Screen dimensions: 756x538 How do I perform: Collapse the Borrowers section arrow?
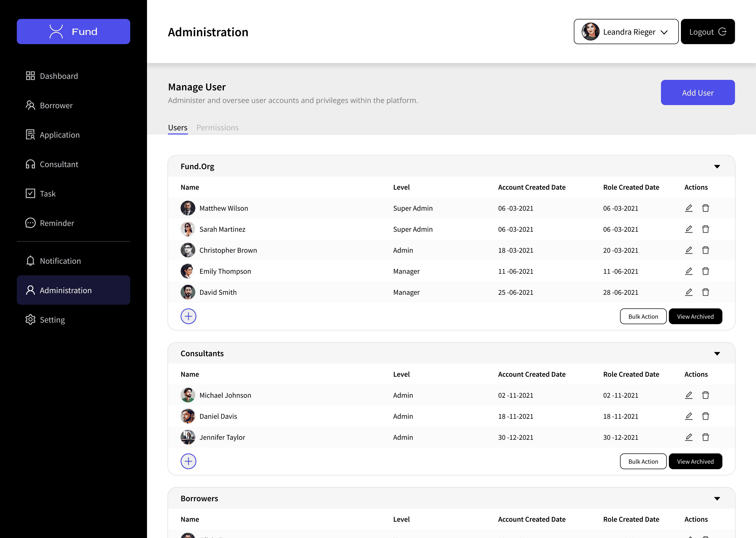pos(717,499)
